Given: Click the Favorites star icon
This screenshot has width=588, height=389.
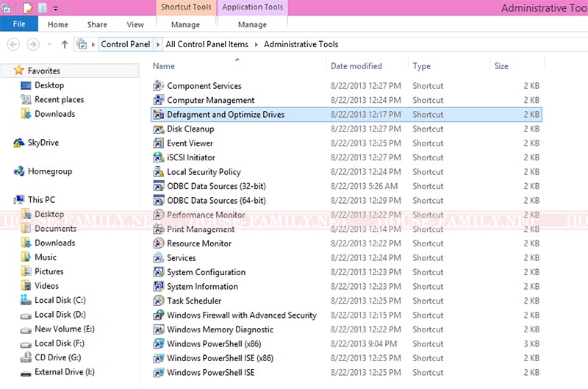Looking at the screenshot, I should tap(19, 71).
